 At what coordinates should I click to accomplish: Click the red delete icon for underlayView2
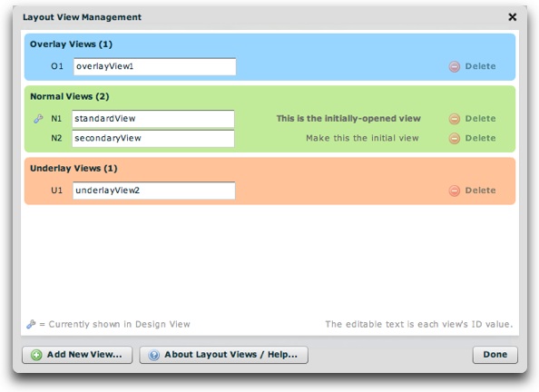[454, 191]
